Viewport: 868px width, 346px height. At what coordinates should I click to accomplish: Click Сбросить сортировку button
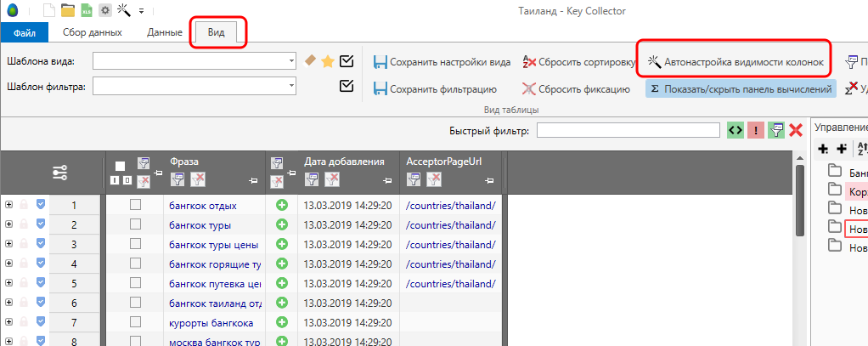(579, 61)
